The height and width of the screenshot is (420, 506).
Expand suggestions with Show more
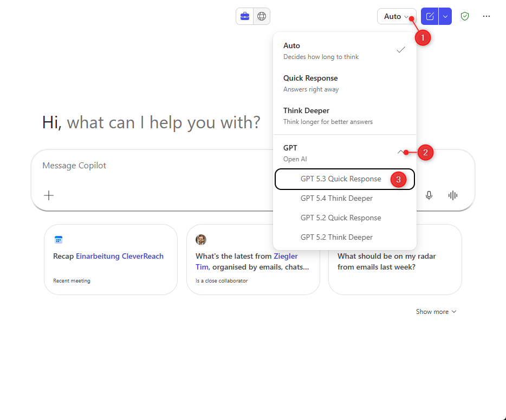(x=436, y=312)
